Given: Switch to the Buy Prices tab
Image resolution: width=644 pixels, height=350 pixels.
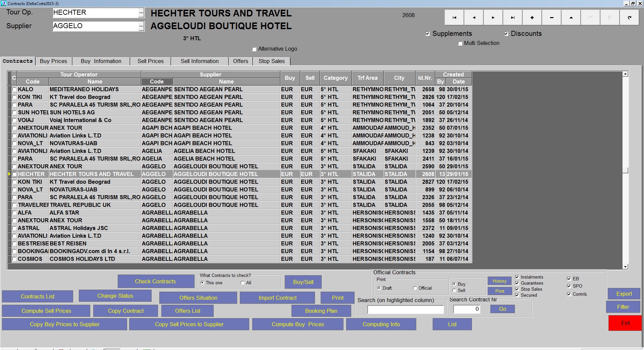Looking at the screenshot, I should pos(53,61).
